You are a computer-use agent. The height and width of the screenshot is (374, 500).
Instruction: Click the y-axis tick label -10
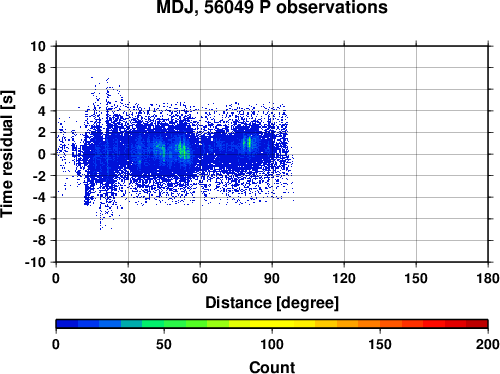pos(35,262)
